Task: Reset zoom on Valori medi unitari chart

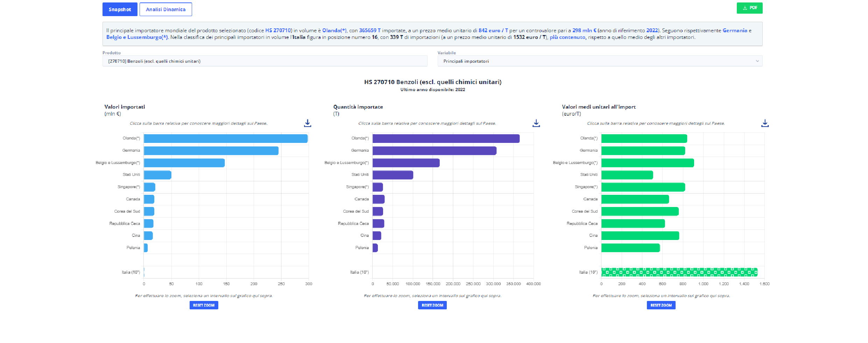Action: coord(661,305)
